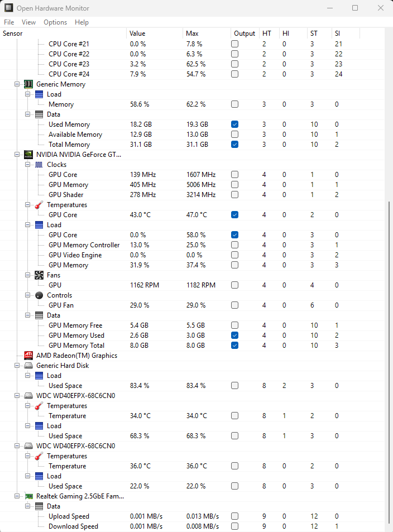The height and width of the screenshot is (532, 393).
Task: Click the Sensor column header
Action: point(63,33)
